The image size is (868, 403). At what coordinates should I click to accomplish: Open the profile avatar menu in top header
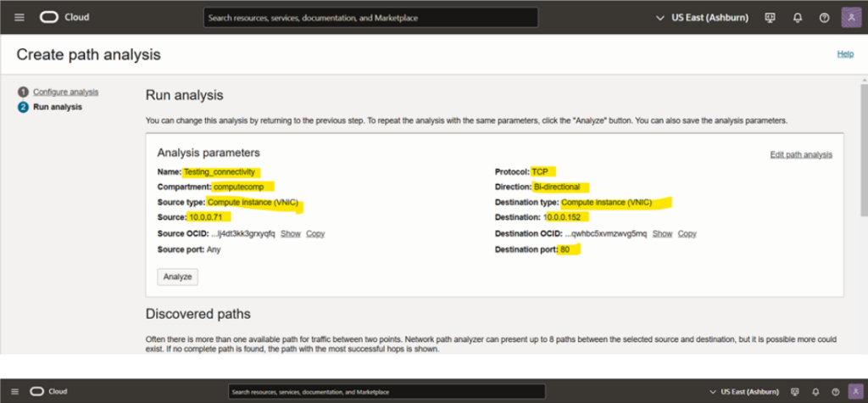coord(850,18)
